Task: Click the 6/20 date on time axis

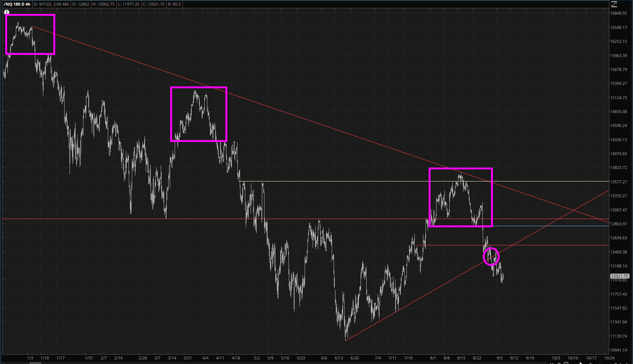Action: point(354,358)
